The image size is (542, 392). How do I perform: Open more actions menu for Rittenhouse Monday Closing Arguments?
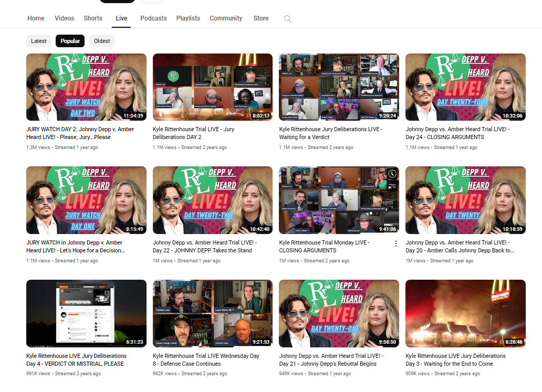pyautogui.click(x=395, y=243)
